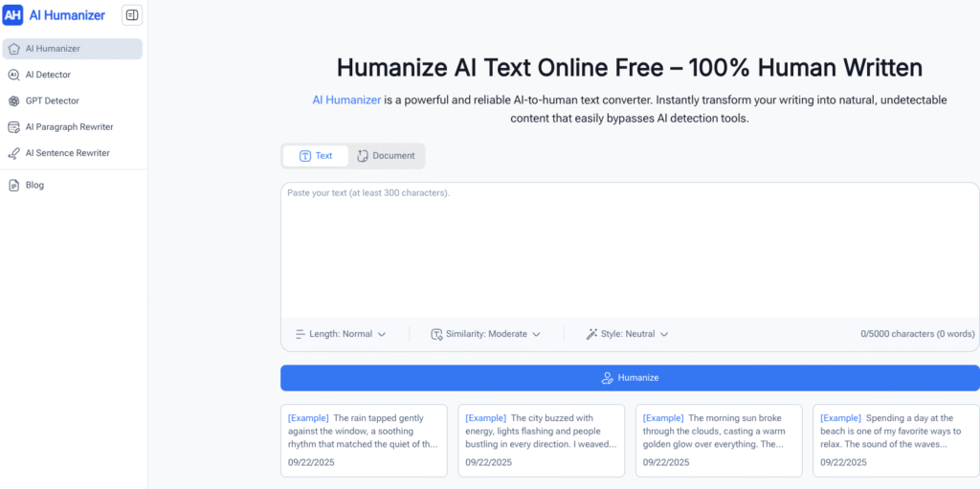Switch to the Document tab

click(x=386, y=156)
